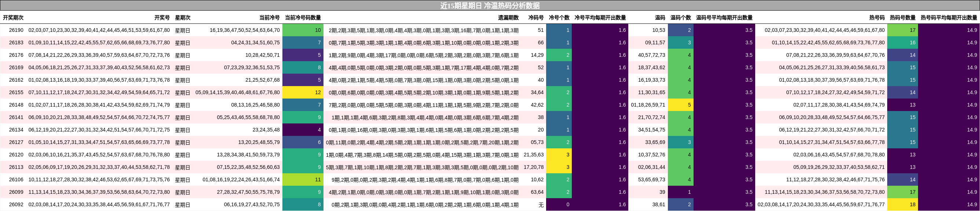This screenshot has height=211, width=980.
Task: Click the green cold count cell showing 10
Action: [303, 30]
